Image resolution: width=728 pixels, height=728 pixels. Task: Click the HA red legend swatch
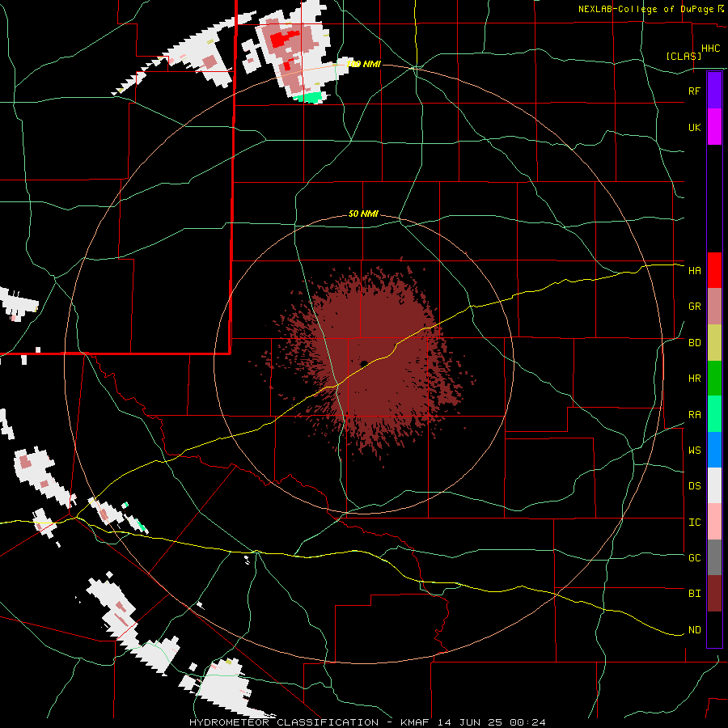tap(714, 270)
